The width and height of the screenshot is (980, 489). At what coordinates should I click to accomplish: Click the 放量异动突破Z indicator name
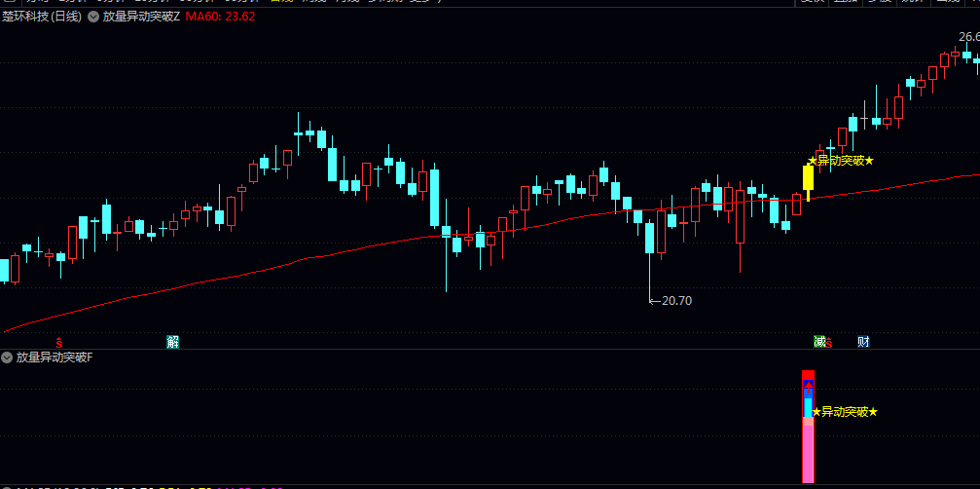coord(142,17)
